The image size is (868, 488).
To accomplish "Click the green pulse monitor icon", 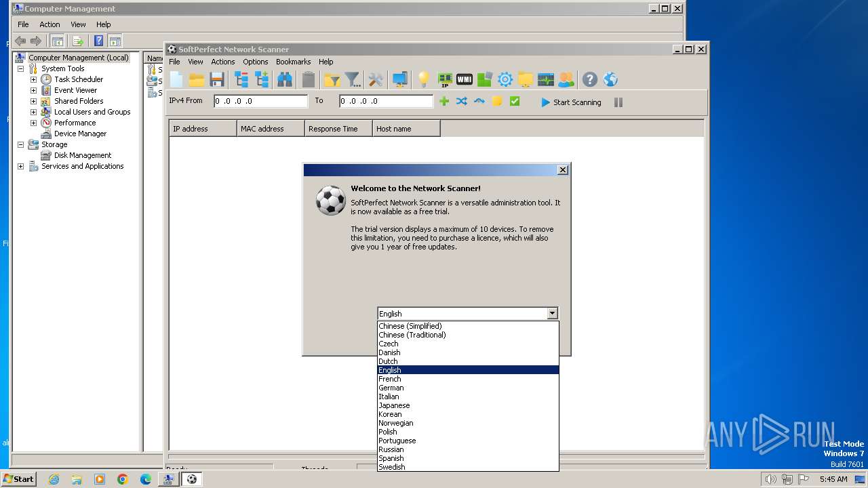I will click(x=546, y=80).
